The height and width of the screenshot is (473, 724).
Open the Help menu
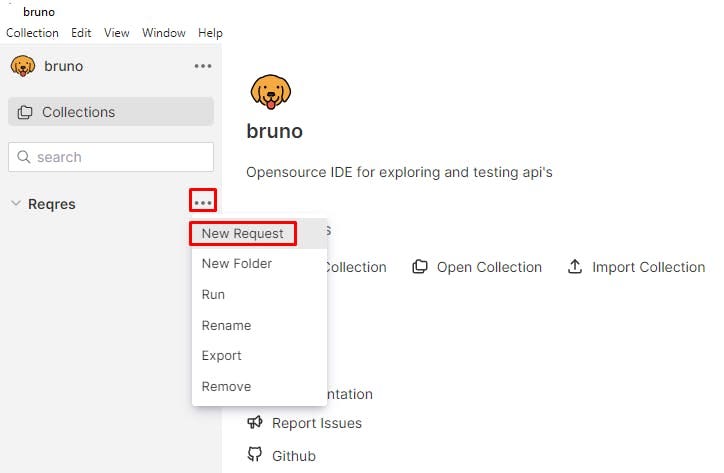(210, 33)
